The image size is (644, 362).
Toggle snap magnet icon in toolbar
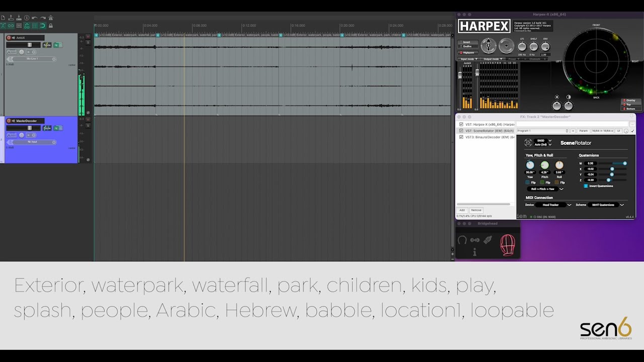point(43,26)
